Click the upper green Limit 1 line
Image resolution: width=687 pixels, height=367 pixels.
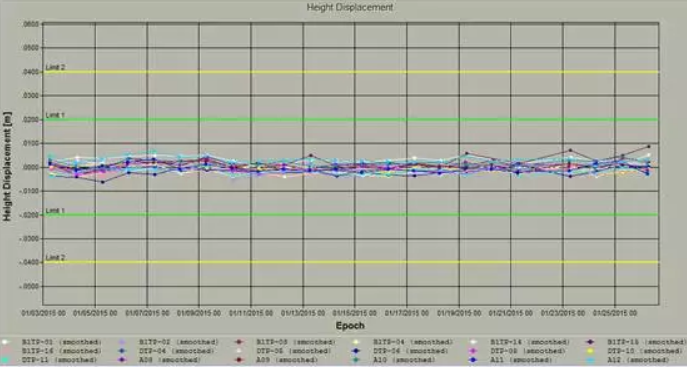[351, 120]
